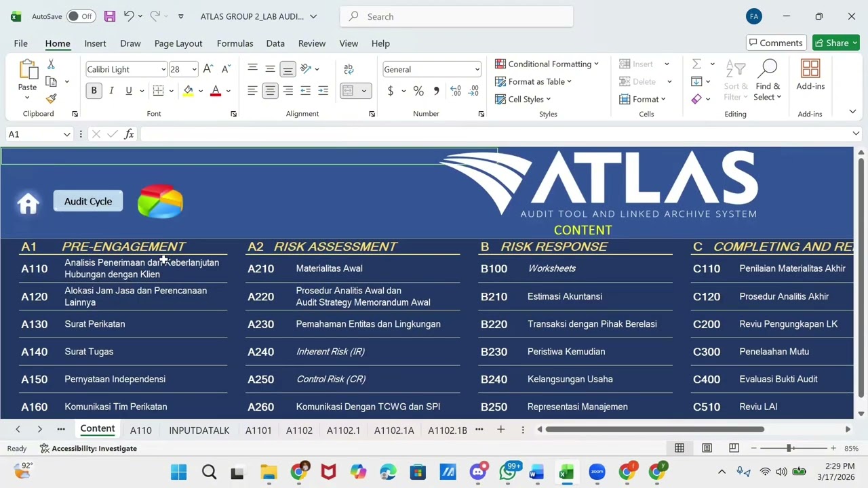This screenshot has width=868, height=488.
Task: Click into the Search box
Action: point(456,16)
